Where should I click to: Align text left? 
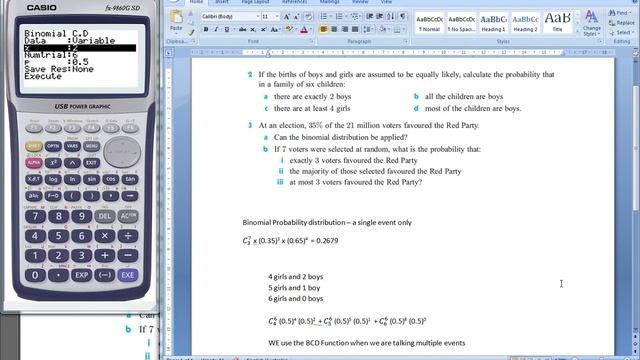(x=324, y=29)
